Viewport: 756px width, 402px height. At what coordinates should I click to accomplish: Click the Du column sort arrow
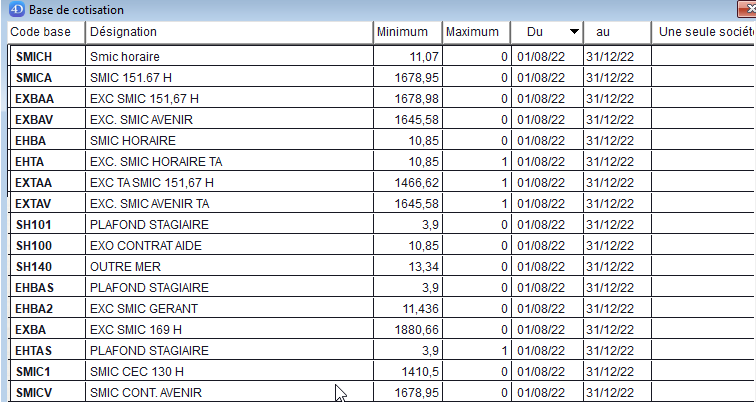click(x=574, y=32)
